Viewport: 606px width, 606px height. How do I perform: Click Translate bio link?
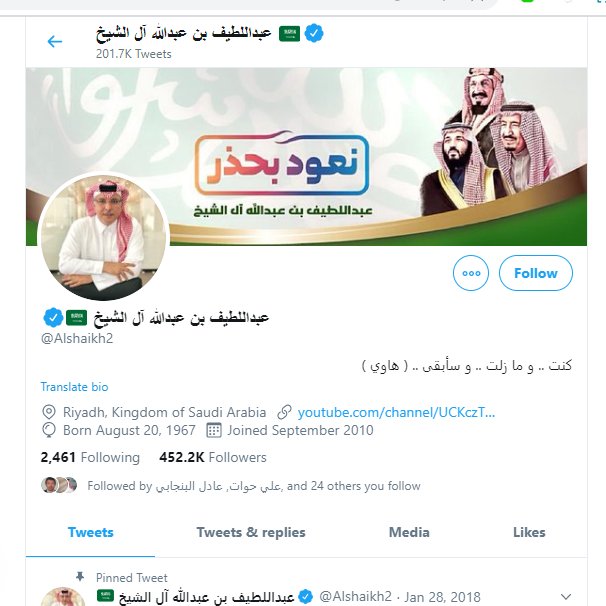point(74,387)
